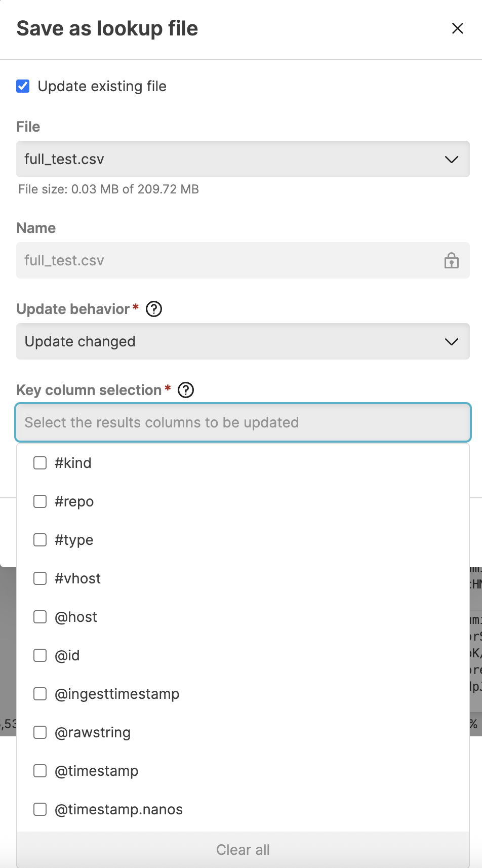Click the Key column selection help icon
The height and width of the screenshot is (868, 482).
[x=186, y=390]
